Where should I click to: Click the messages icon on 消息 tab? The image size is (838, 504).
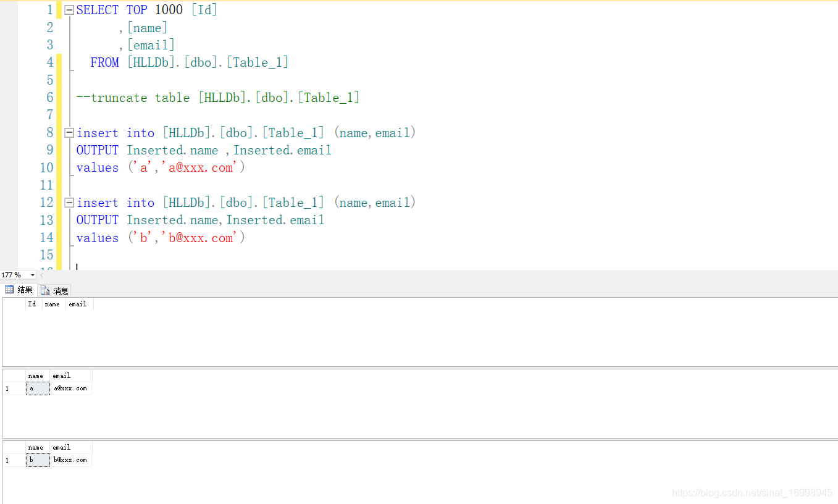(x=45, y=290)
